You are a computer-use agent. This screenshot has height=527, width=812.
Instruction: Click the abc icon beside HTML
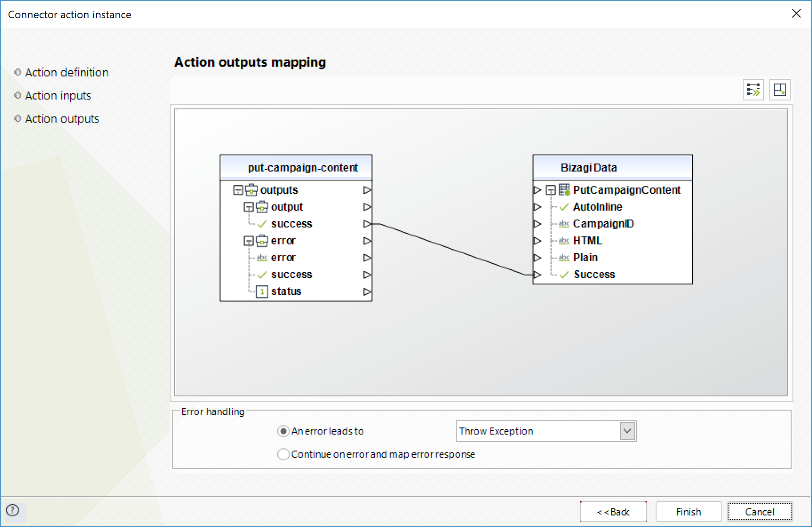(x=564, y=240)
